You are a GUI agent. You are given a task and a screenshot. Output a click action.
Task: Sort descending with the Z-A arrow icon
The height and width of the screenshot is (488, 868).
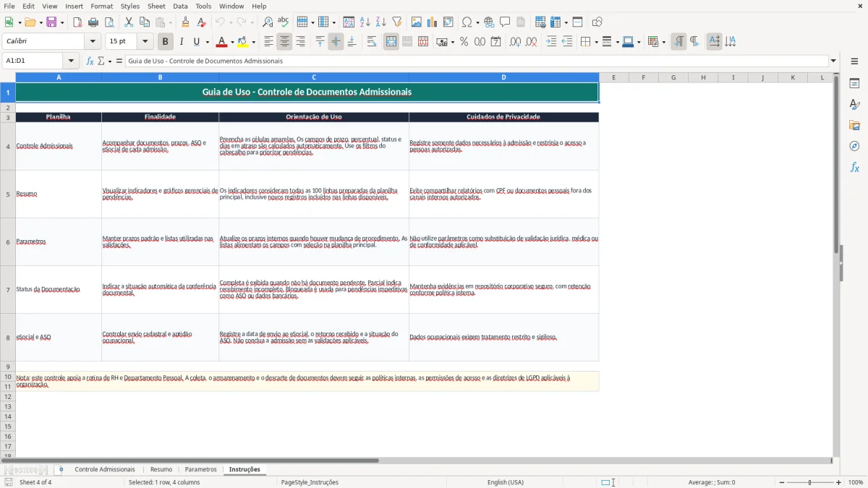tap(381, 22)
